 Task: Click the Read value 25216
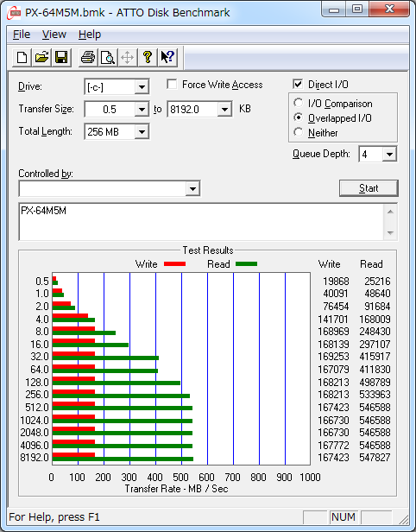pyautogui.click(x=377, y=282)
